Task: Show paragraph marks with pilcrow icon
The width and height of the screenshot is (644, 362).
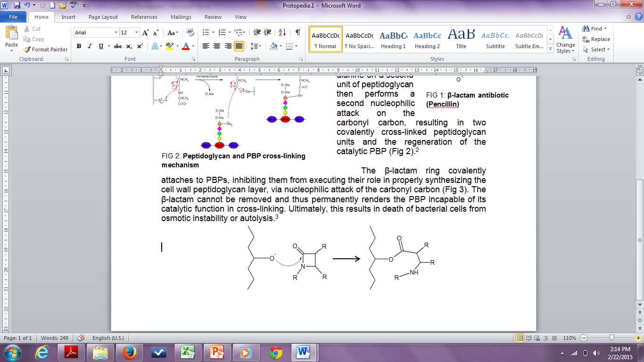Action: click(297, 33)
